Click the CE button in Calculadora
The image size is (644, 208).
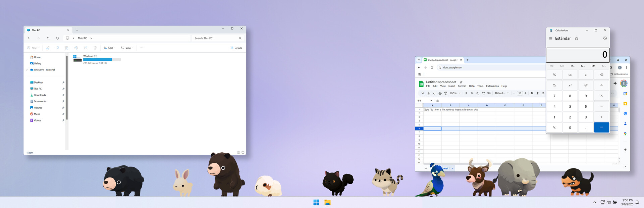(570, 75)
